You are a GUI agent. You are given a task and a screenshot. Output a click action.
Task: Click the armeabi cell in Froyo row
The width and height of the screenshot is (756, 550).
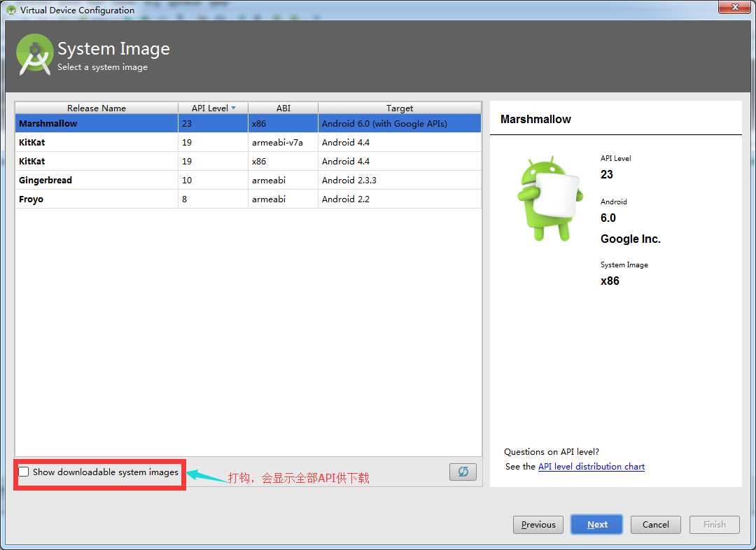tap(283, 199)
